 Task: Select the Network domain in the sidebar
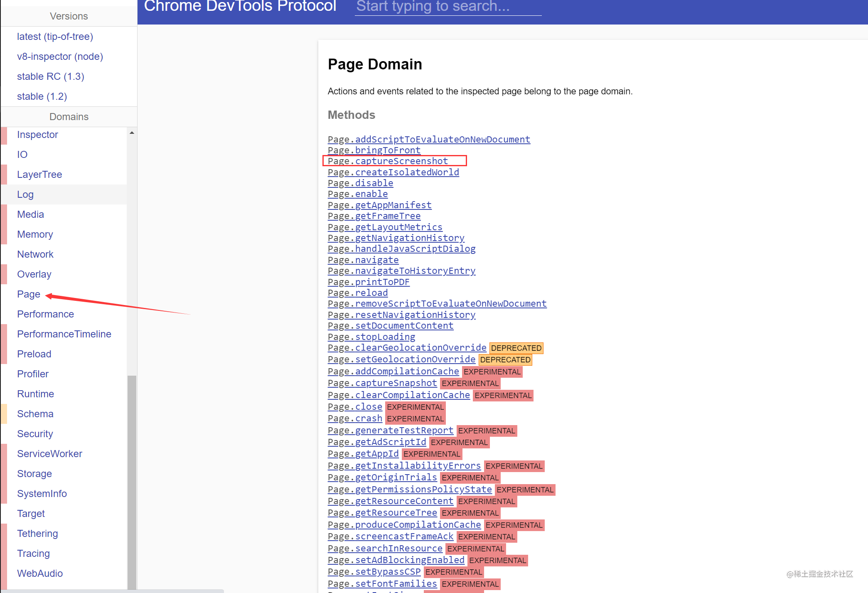35,254
